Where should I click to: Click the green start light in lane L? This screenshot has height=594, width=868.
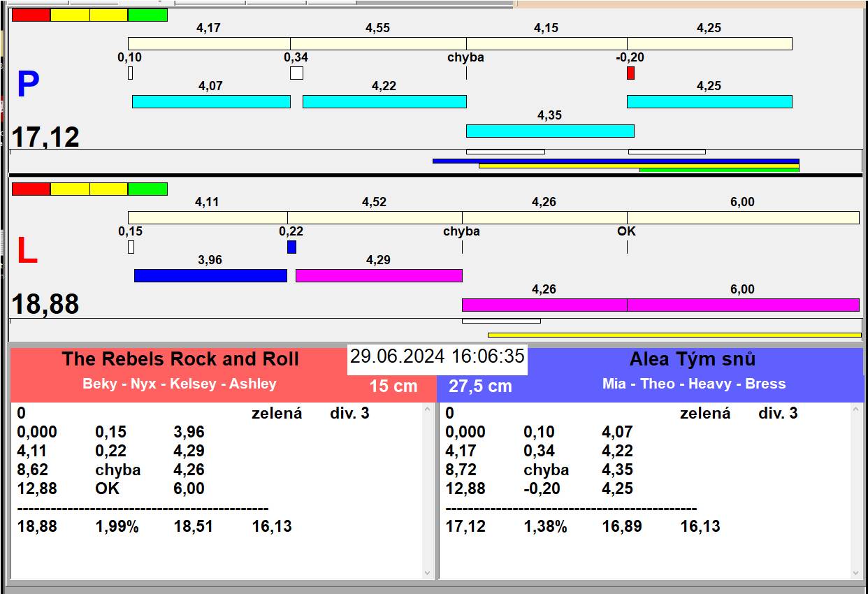(x=147, y=189)
